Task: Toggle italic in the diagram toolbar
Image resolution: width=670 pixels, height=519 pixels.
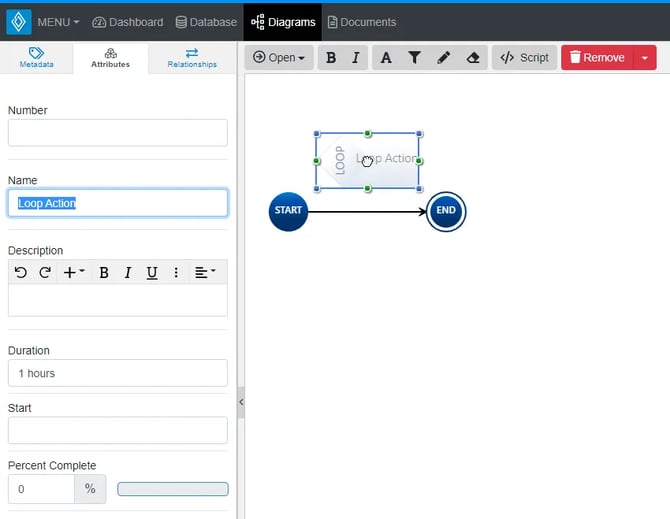Action: click(x=355, y=58)
